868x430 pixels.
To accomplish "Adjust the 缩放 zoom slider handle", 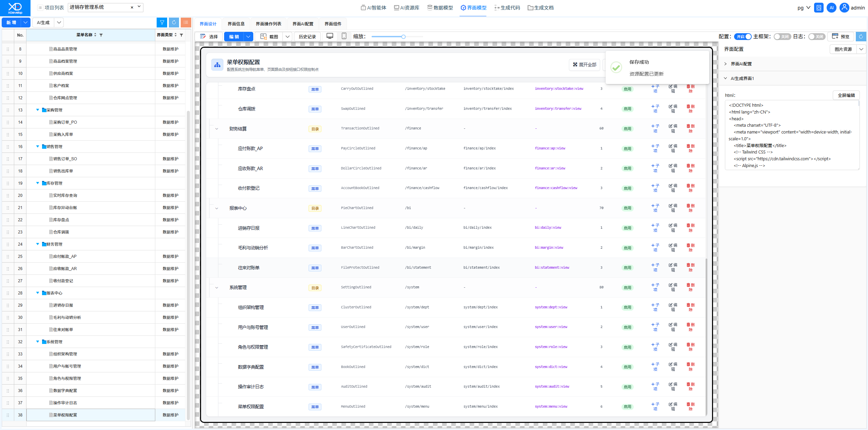I will coord(403,37).
